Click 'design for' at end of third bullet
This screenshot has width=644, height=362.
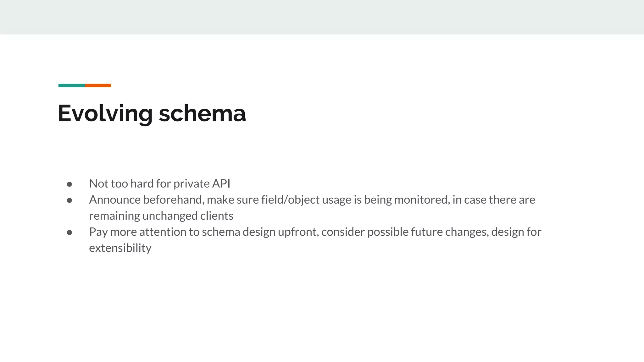point(516,232)
